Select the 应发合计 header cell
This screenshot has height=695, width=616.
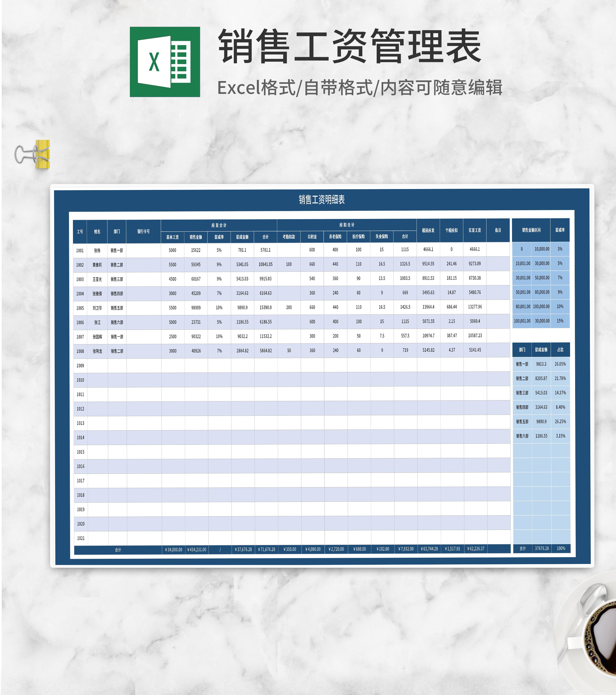click(x=219, y=225)
